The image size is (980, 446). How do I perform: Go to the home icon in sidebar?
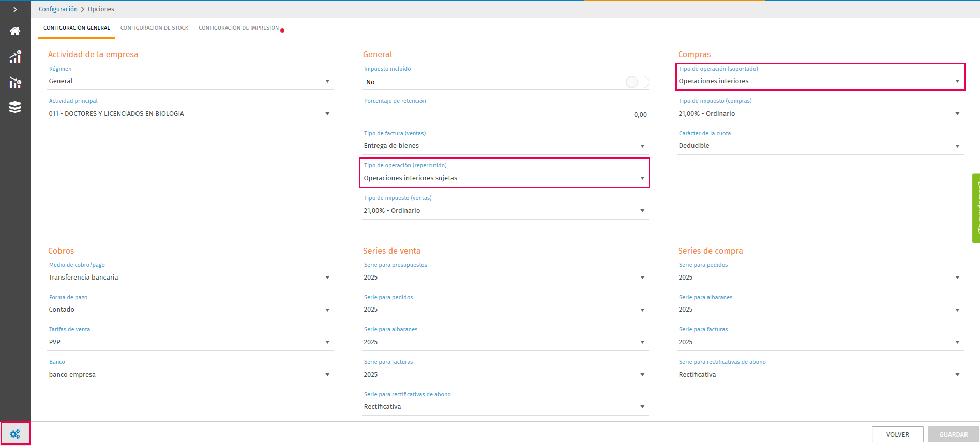[x=15, y=31]
